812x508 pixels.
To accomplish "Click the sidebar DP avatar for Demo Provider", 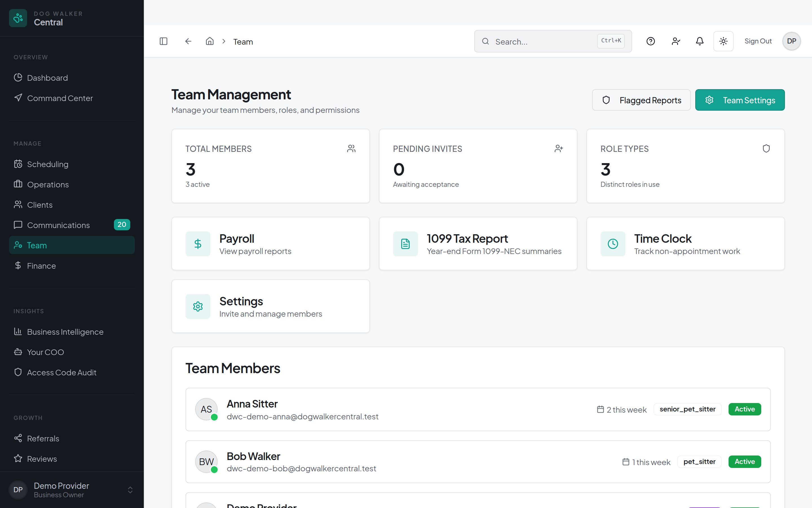I will tap(18, 490).
